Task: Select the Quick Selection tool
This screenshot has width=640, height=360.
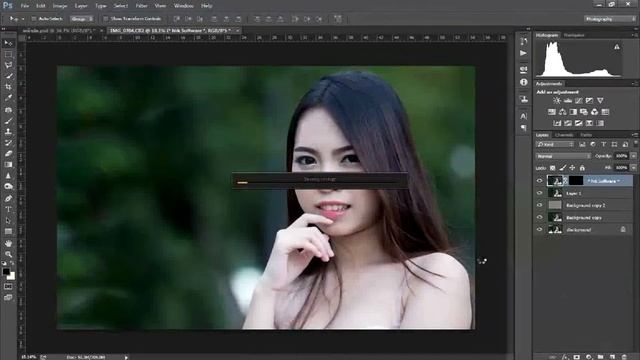Action: point(8,76)
